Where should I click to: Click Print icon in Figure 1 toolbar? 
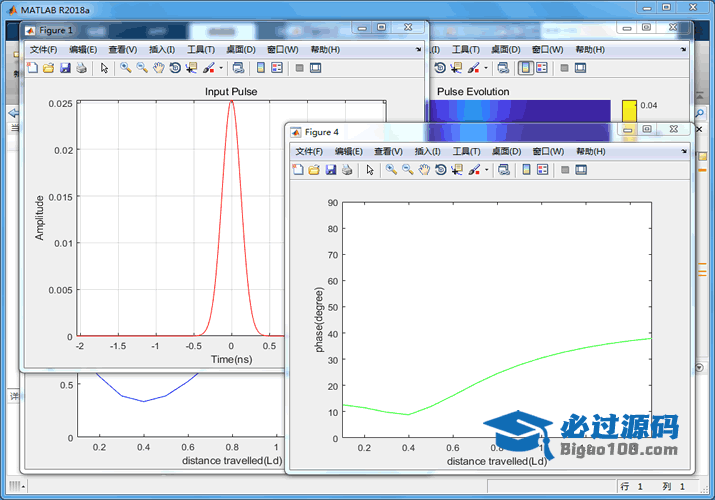(x=81, y=68)
